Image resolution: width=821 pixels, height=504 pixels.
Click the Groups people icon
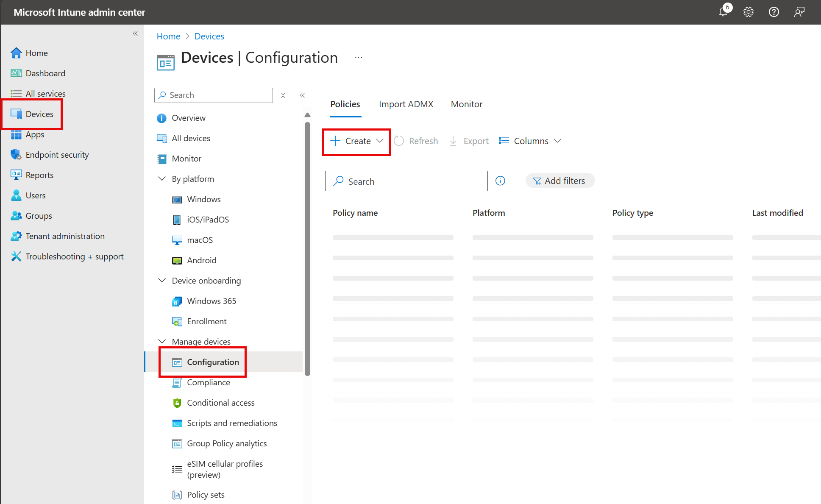coord(16,216)
